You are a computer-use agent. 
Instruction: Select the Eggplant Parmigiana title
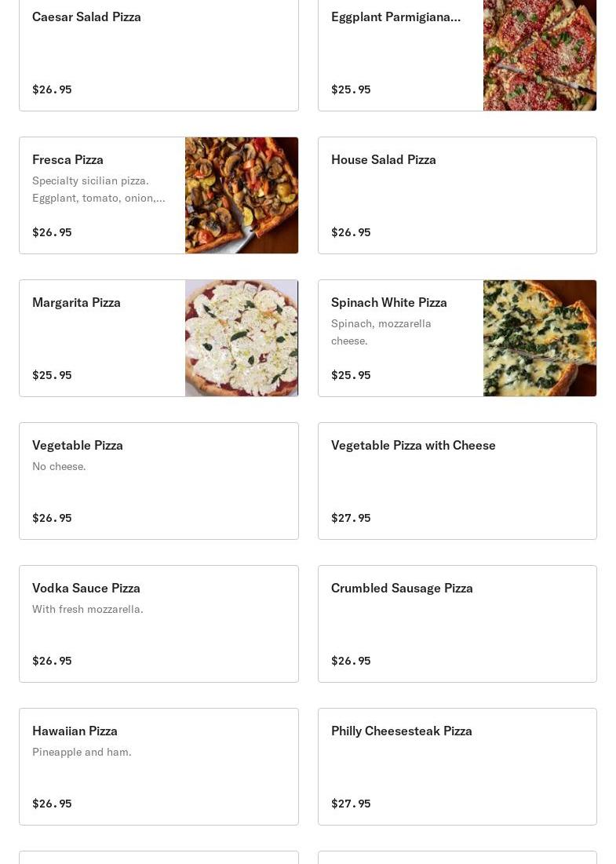[395, 17]
